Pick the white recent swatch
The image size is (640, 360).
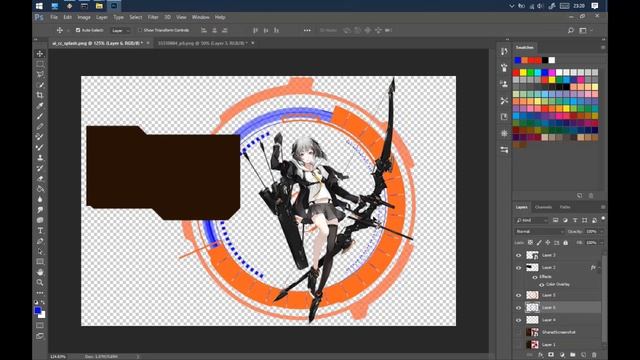[552, 60]
